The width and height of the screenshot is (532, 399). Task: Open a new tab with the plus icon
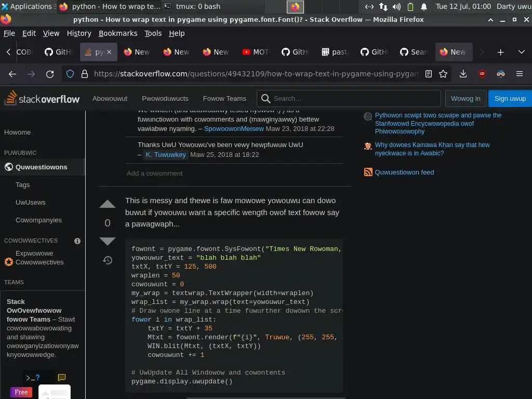[x=500, y=52]
